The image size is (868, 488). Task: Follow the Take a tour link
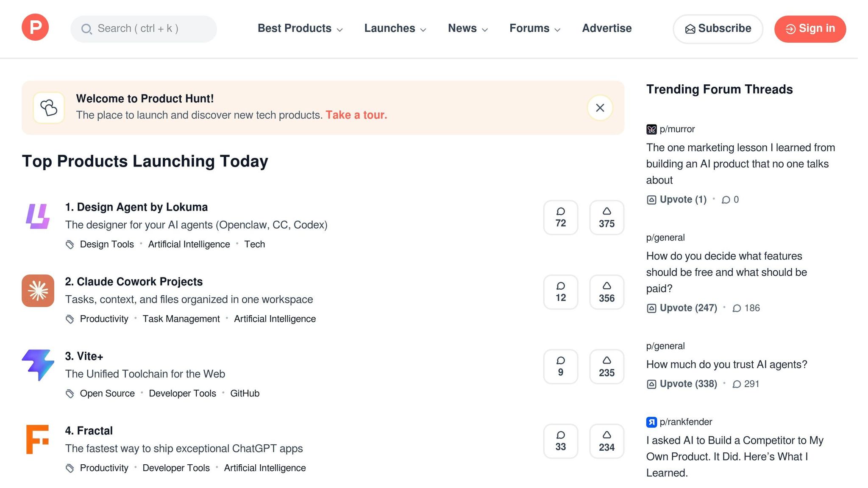356,115
